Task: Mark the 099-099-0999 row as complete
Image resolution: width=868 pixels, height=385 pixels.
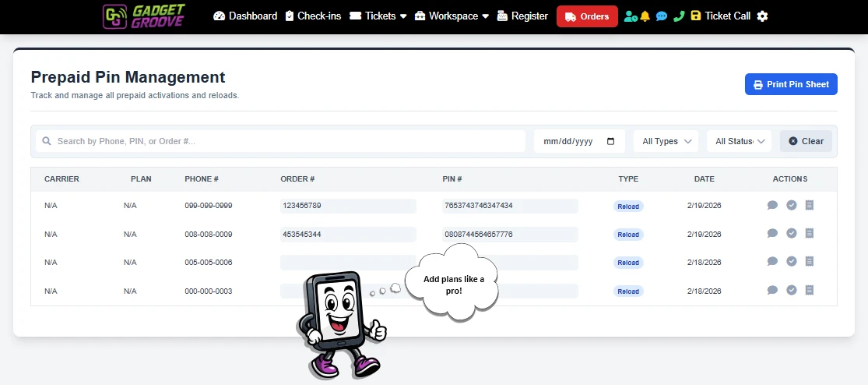Action: [792, 205]
